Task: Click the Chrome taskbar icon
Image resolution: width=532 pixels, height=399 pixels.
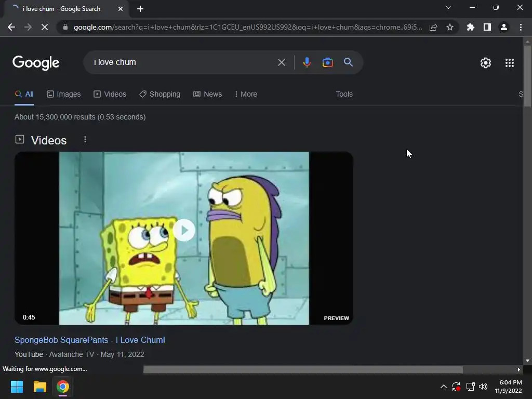Action: click(x=63, y=387)
